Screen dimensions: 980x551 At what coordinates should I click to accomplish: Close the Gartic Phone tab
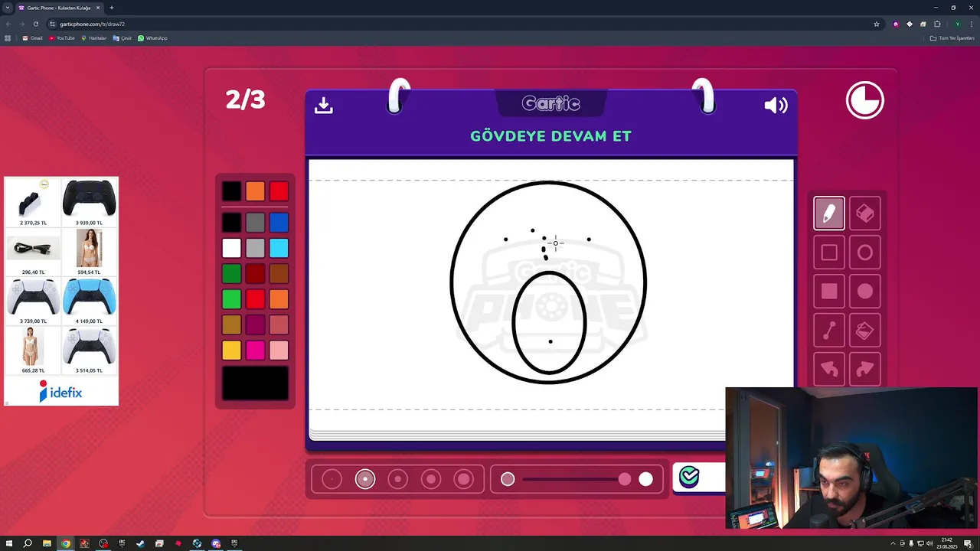(97, 8)
